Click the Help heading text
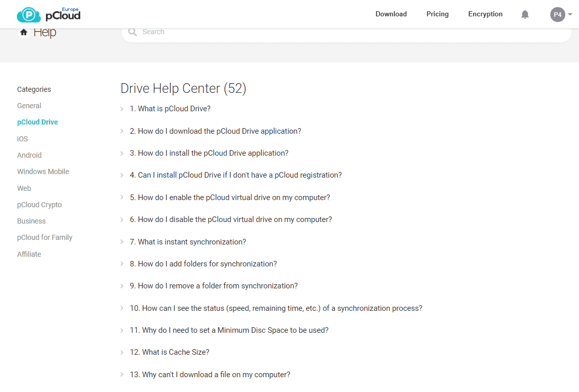 click(44, 33)
